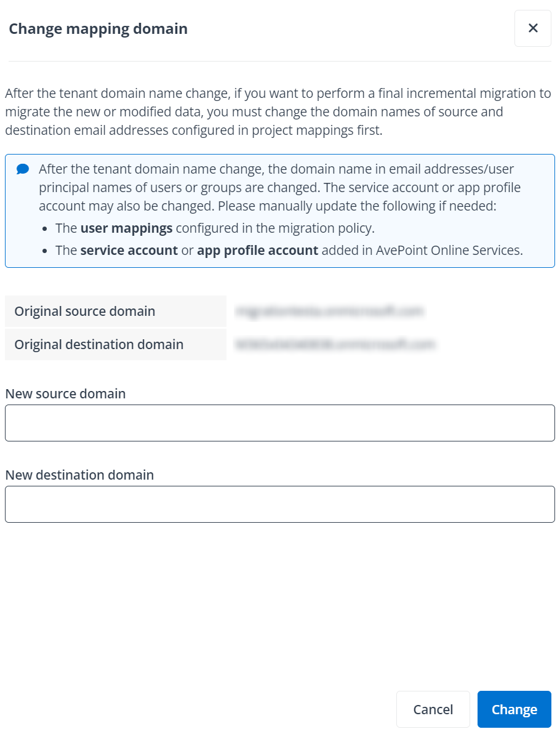Click the highlighted blue notice box
560x737 pixels.
[x=280, y=211]
